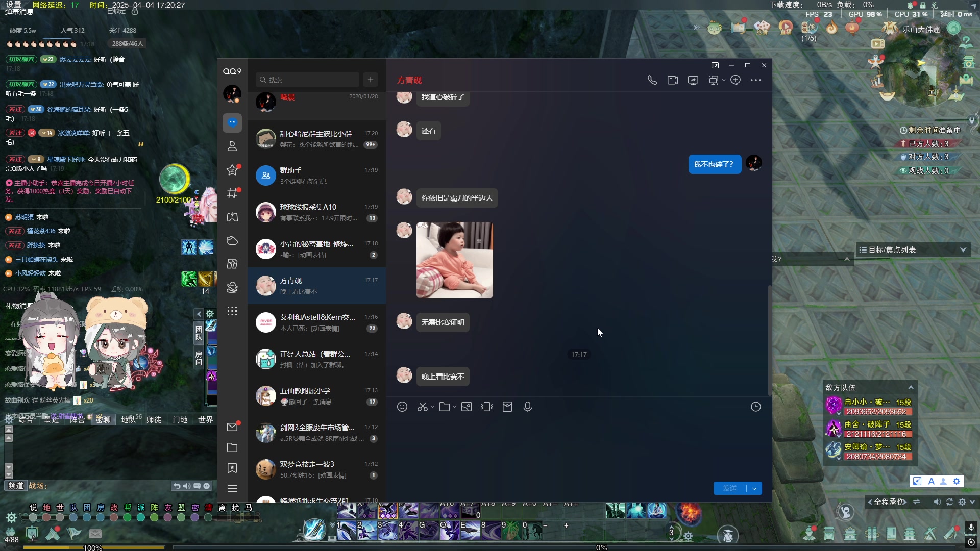980x551 pixels.
Task: Click the send image icon
Action: pyautogui.click(x=467, y=407)
